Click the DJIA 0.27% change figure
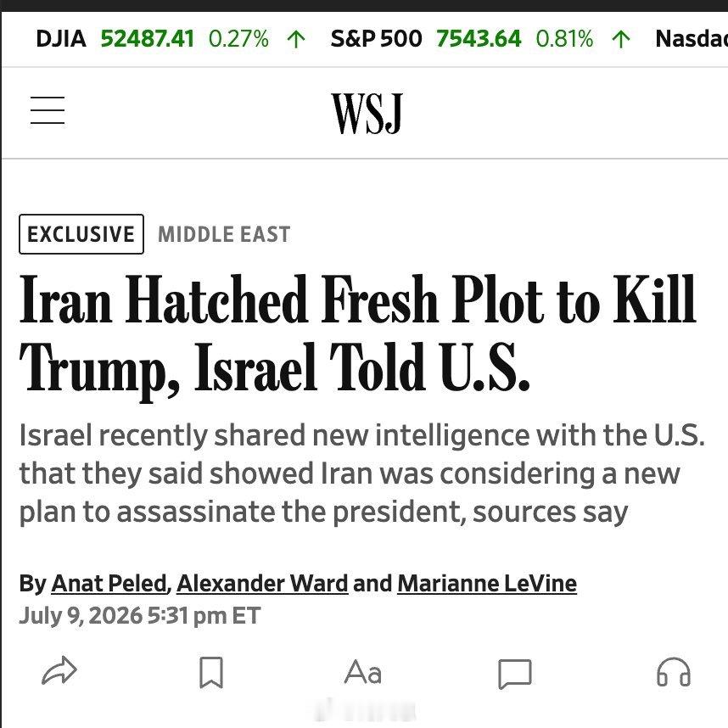This screenshot has width=728, height=728. coord(238,38)
